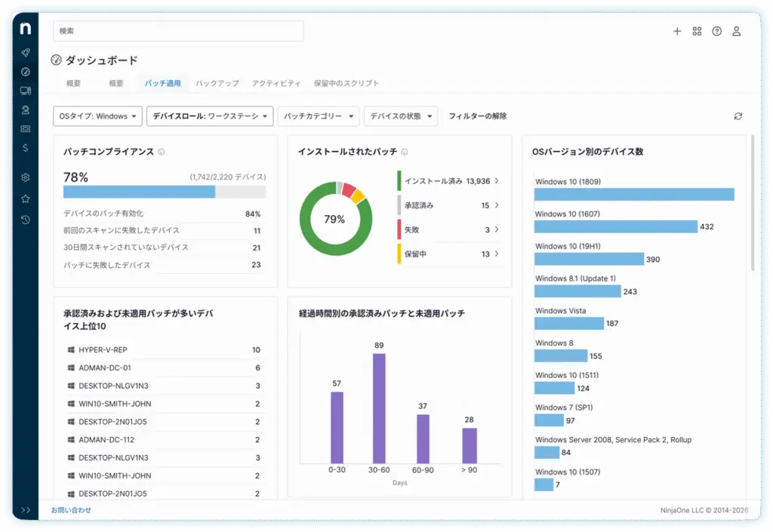Switch to the first 概要 tab
The image size is (773, 532).
(73, 83)
